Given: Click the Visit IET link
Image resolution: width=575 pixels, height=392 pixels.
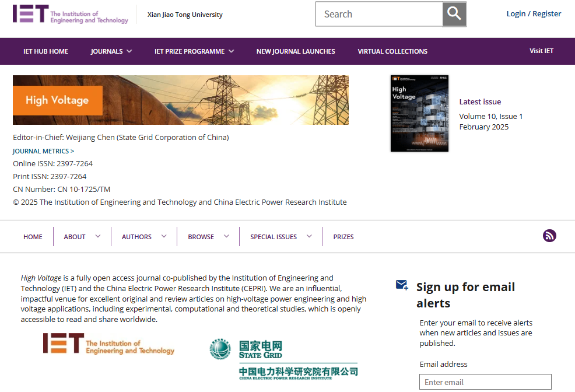Looking at the screenshot, I should [x=541, y=51].
